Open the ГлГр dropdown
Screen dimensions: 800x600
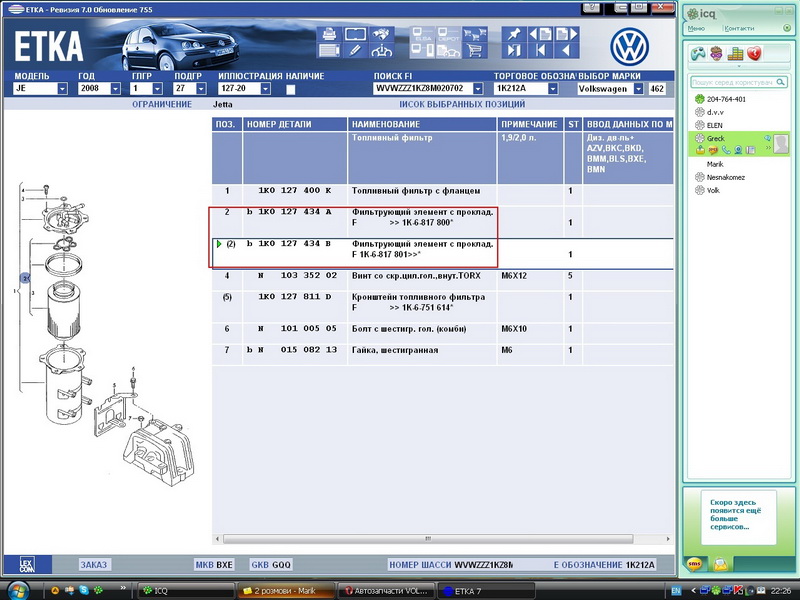click(x=158, y=89)
